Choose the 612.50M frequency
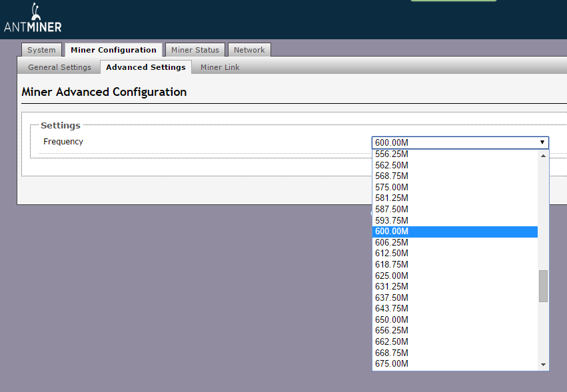This screenshot has height=392, width=567. coord(392,254)
